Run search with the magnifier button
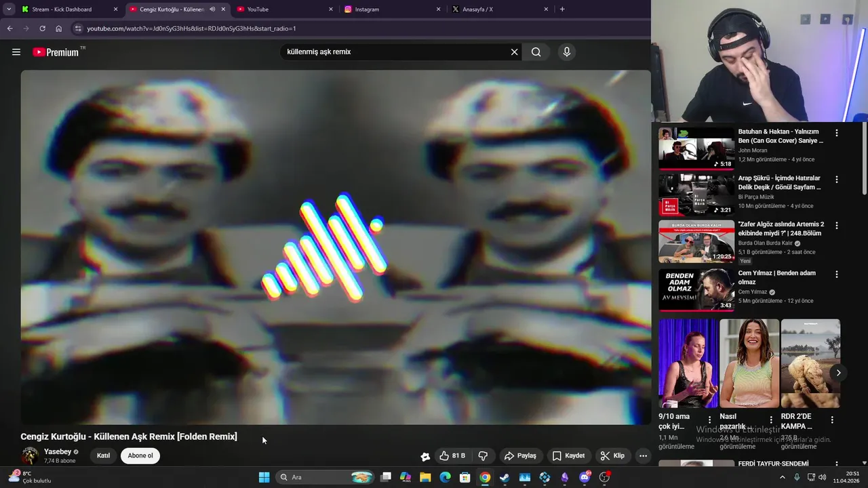 (x=536, y=52)
